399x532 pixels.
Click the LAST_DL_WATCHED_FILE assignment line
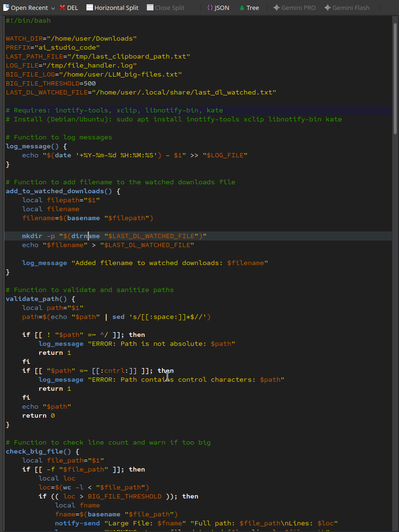[x=141, y=93]
